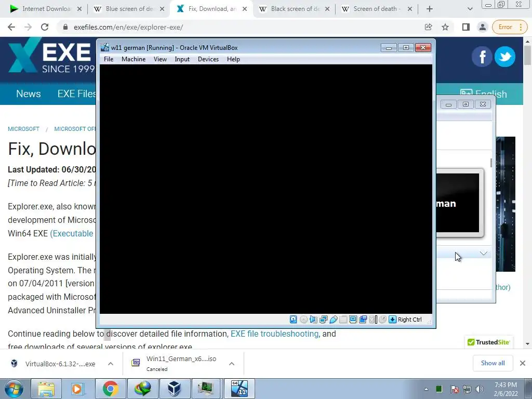Click the keyboard capture host key indicator
The image size is (532, 399).
[x=393, y=320]
